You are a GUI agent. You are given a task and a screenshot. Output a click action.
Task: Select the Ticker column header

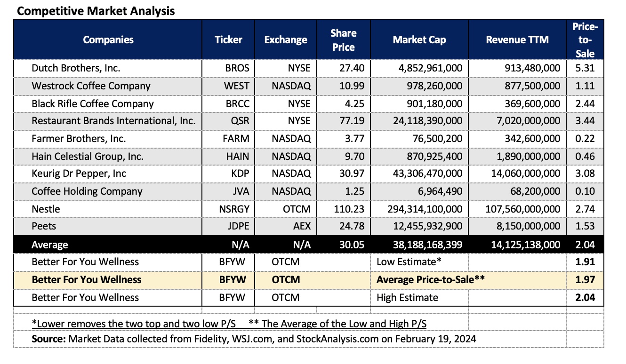pyautogui.click(x=228, y=40)
